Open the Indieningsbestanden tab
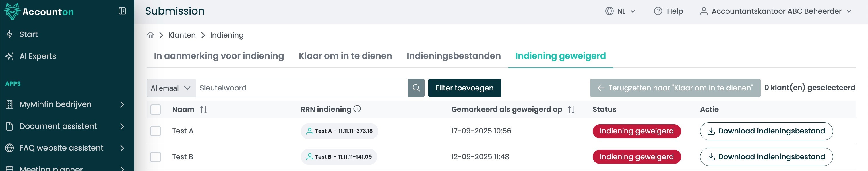Viewport: 868px width, 171px height. [454, 56]
